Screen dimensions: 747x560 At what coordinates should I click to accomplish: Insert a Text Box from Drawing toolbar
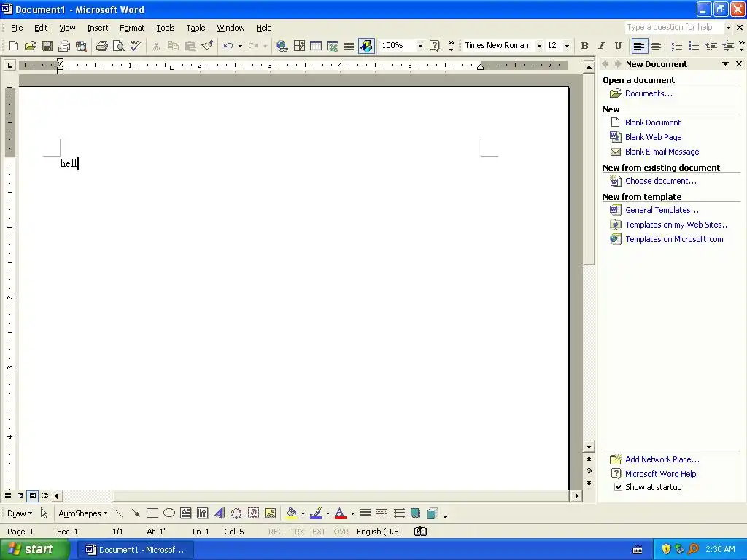(x=186, y=513)
